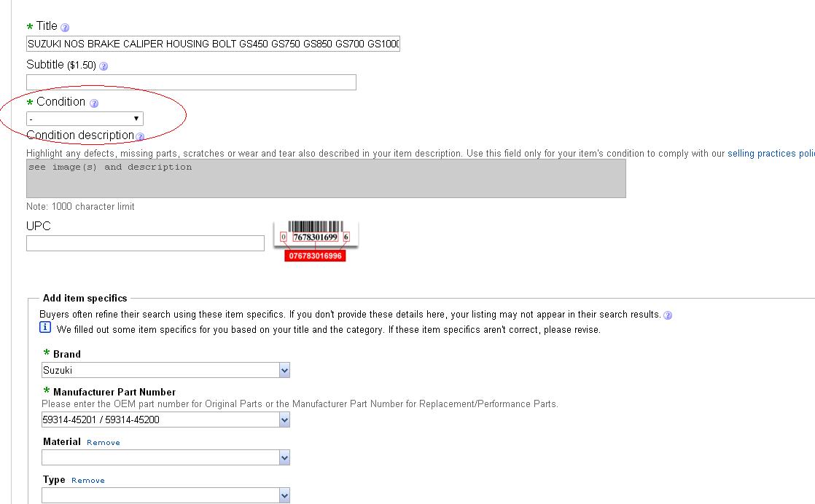This screenshot has height=504, width=815.
Task: Click the blue info icon in item specifics
Action: click(45, 327)
